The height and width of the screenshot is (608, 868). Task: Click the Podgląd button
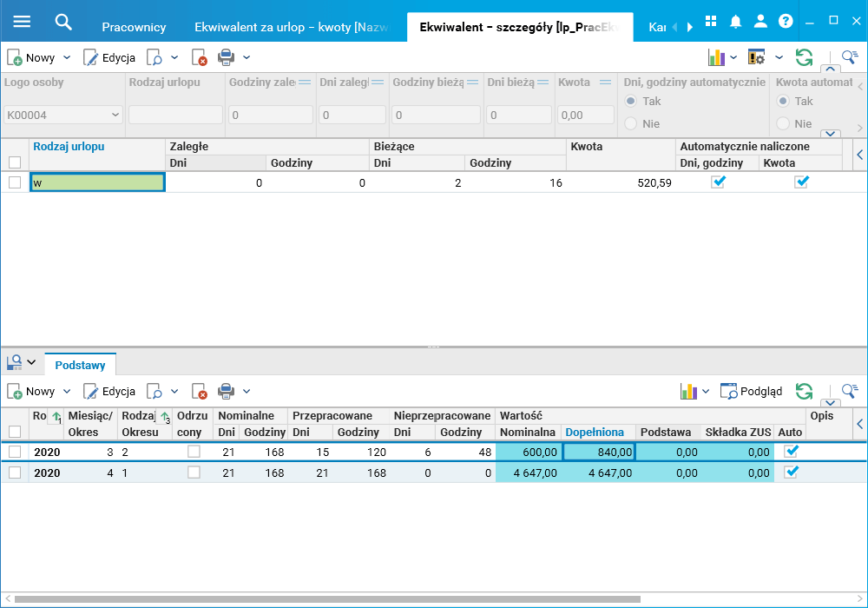(x=752, y=392)
